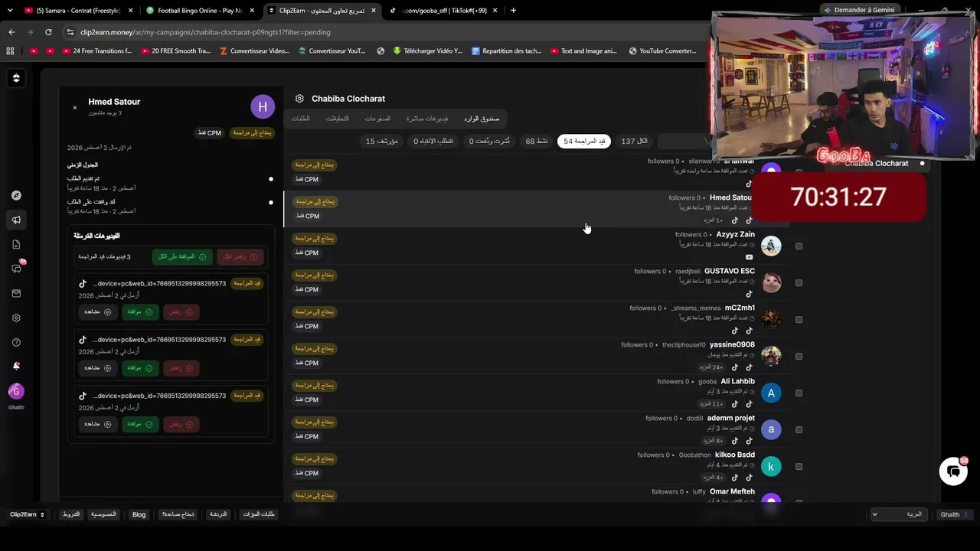
Task: Click the GUSTAVO ESC profile avatar
Action: point(771,282)
